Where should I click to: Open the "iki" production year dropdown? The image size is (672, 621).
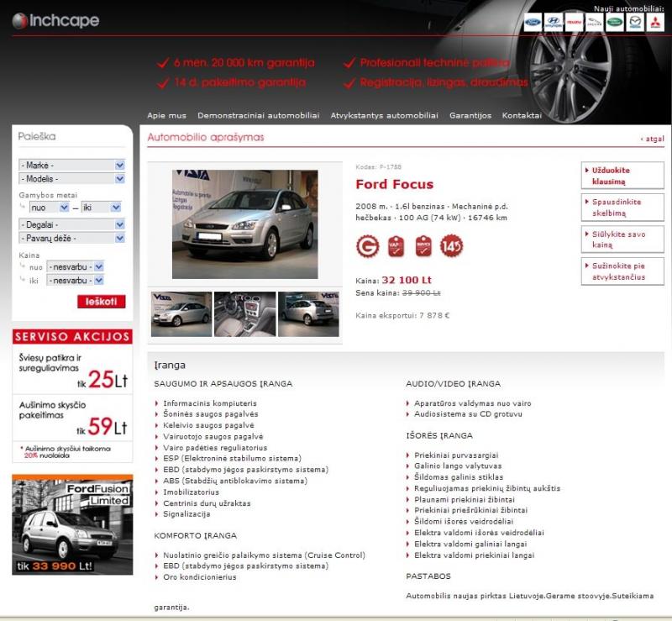tap(101, 208)
